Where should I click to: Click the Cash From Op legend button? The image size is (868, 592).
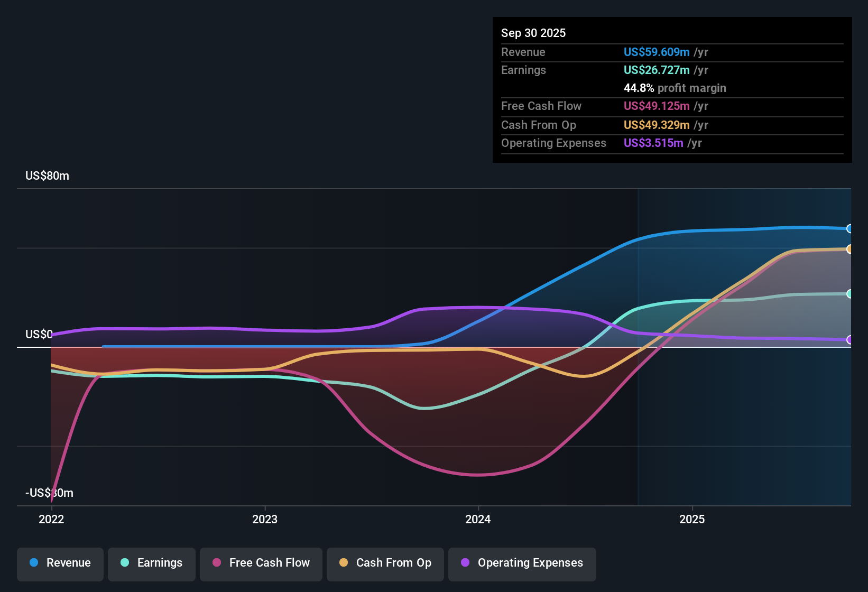pyautogui.click(x=385, y=563)
